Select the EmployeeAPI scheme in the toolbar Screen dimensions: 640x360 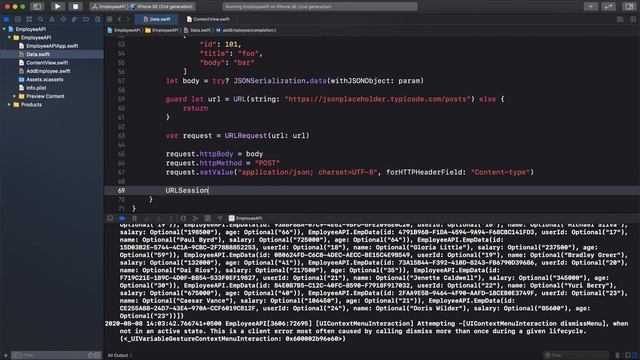tap(109, 7)
